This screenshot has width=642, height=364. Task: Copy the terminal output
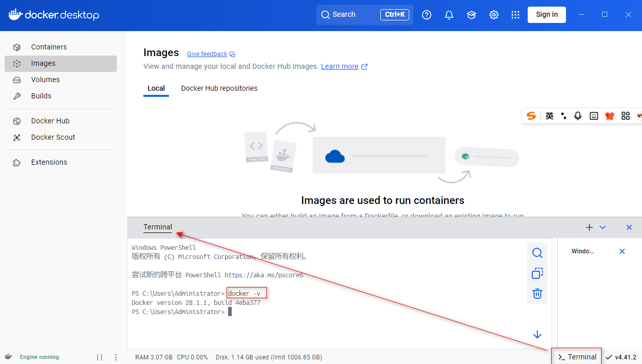(537, 273)
